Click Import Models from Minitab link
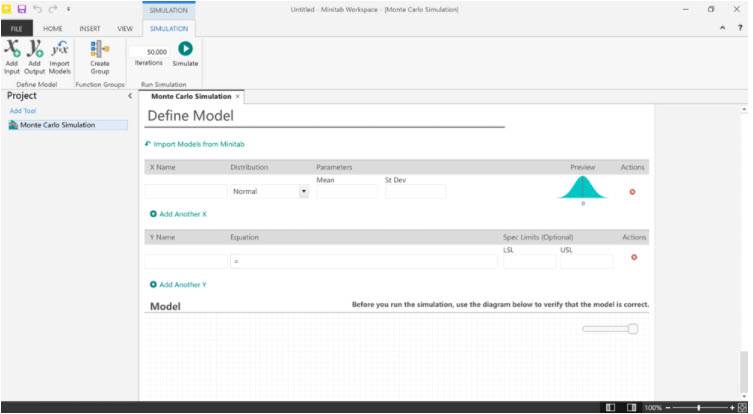The height and width of the screenshot is (414, 753). pos(195,144)
